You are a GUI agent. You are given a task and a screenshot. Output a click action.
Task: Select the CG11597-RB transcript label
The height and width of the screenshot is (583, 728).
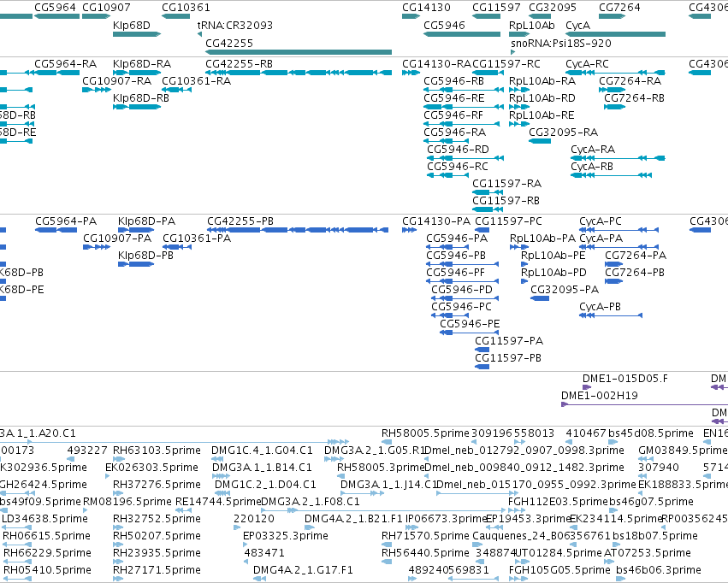click(506, 201)
